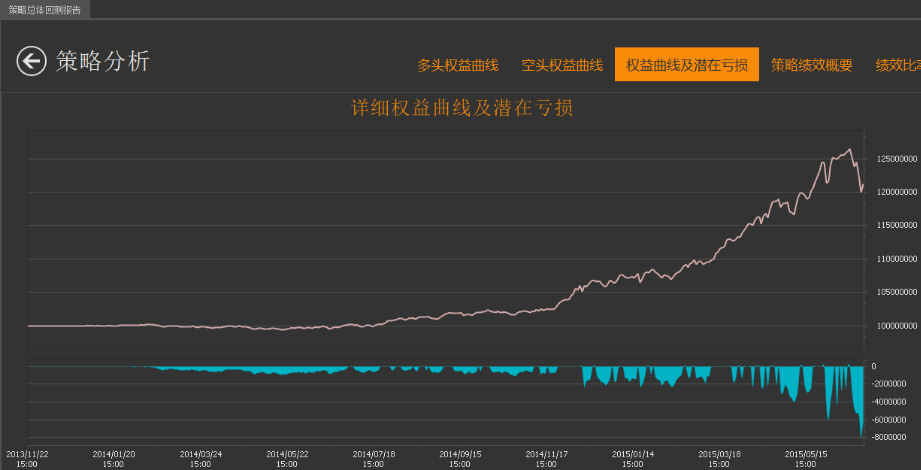Click the chart title 详细权益曲线及潜在亏损
The height and width of the screenshot is (470, 921).
[462, 108]
